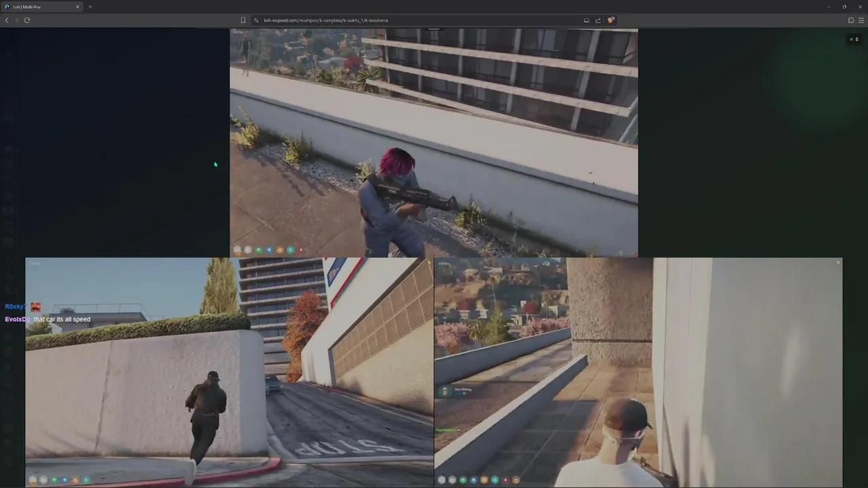Open the extensions puzzle icon
The image size is (868, 488).
(851, 20)
